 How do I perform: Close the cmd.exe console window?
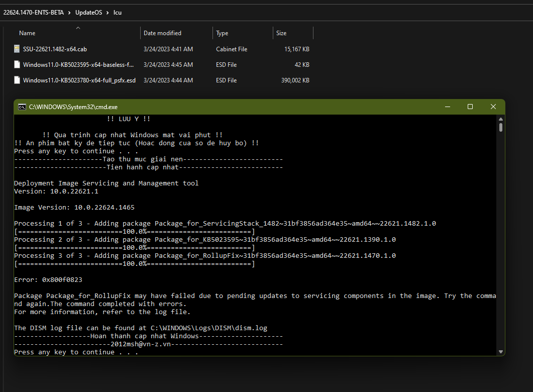[493, 107]
